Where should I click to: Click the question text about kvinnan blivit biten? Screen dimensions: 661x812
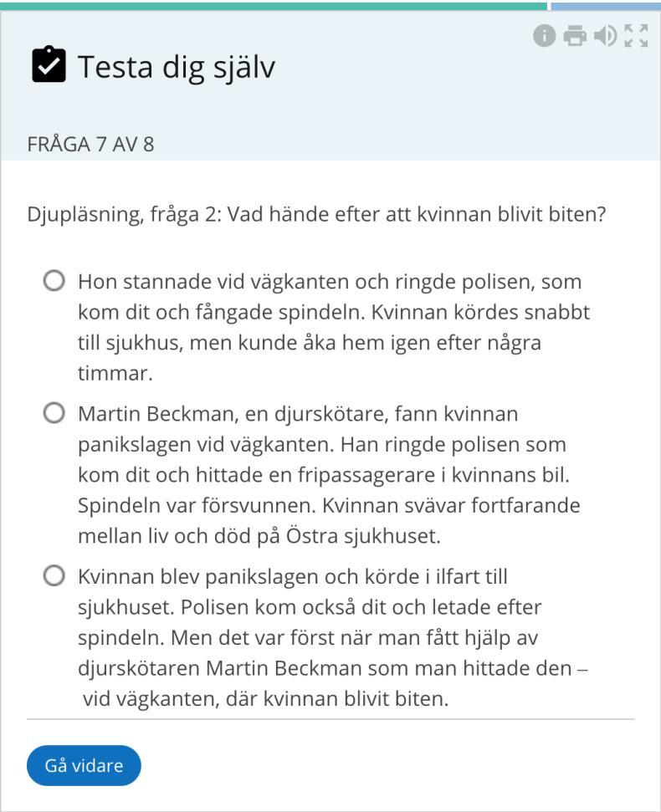point(316,214)
